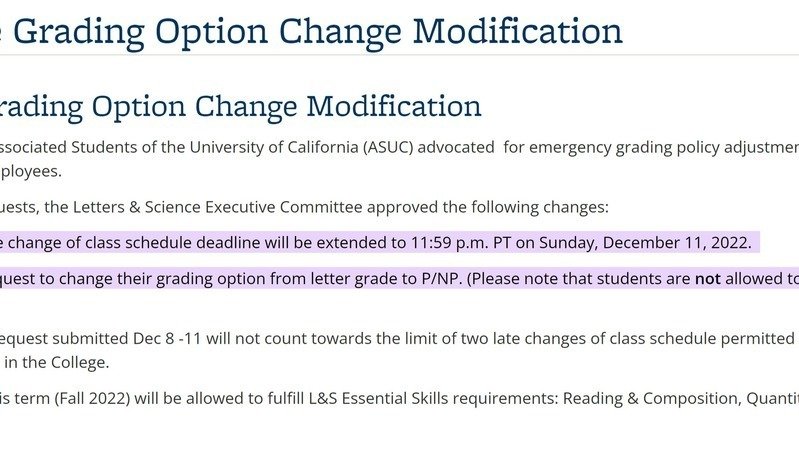
Task: Click the 'Reading & Composition' text
Action: coord(649,398)
